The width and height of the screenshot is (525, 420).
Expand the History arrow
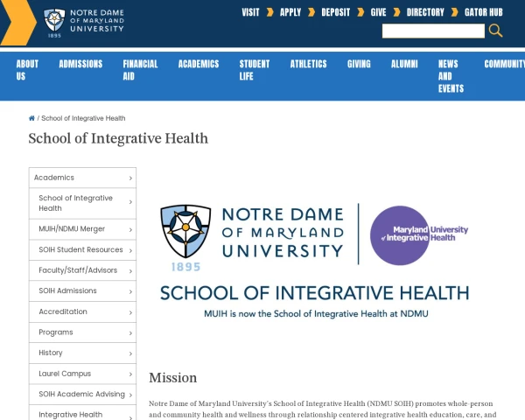[x=131, y=353]
